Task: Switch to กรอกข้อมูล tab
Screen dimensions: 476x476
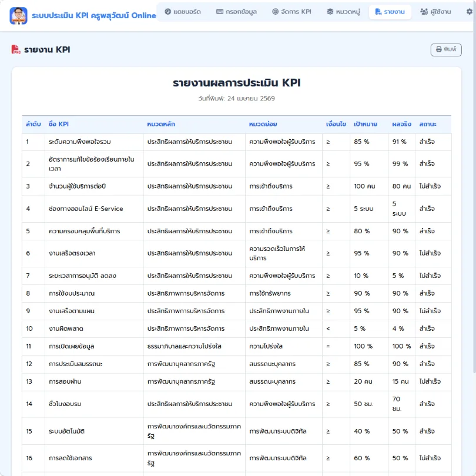Action: pos(236,12)
